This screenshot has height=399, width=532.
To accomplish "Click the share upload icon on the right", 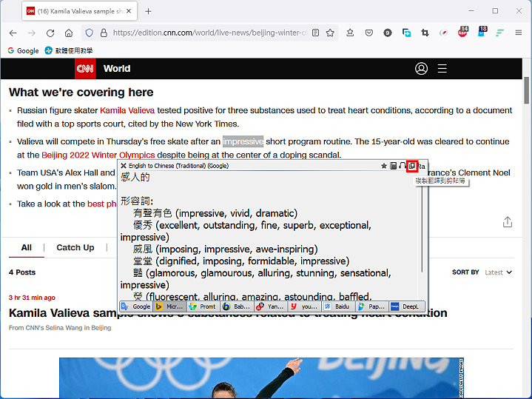I will click(508, 222).
